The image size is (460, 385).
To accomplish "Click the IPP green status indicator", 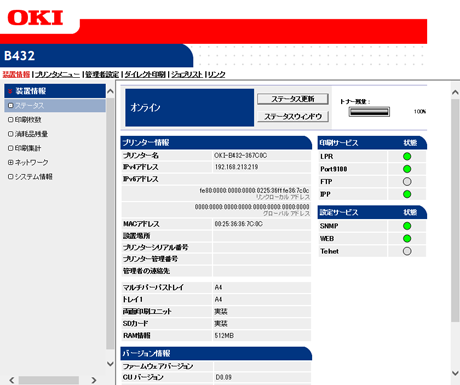I will point(407,194).
